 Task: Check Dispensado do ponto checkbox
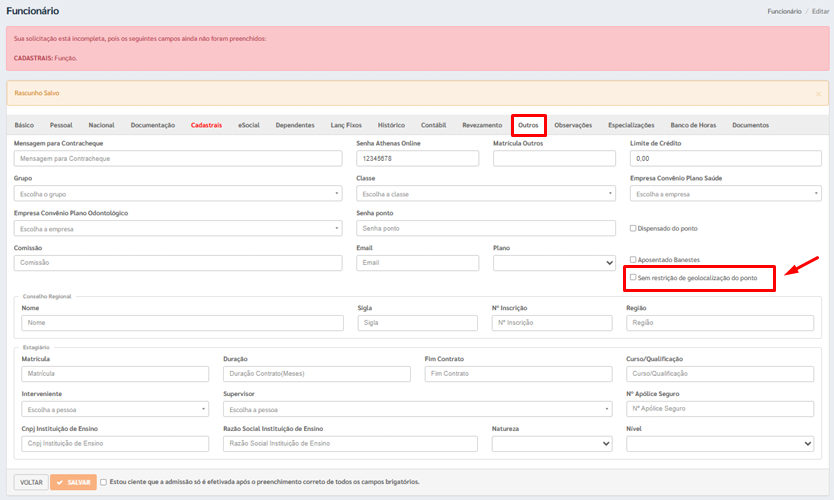point(633,228)
